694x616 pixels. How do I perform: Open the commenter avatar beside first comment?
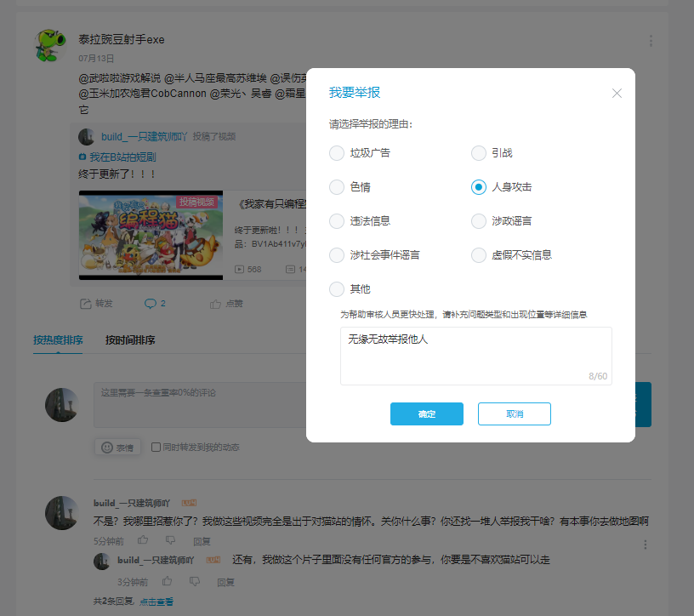pyautogui.click(x=62, y=513)
